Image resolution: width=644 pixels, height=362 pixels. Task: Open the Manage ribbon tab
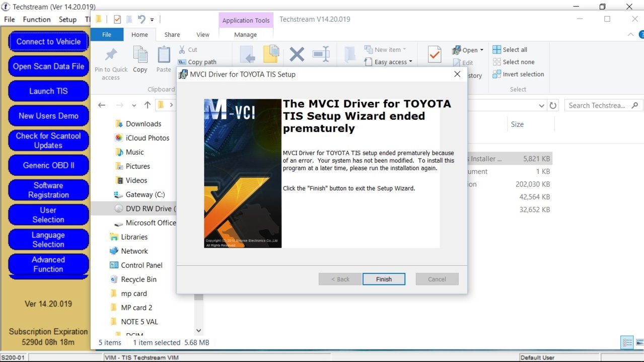[246, 35]
